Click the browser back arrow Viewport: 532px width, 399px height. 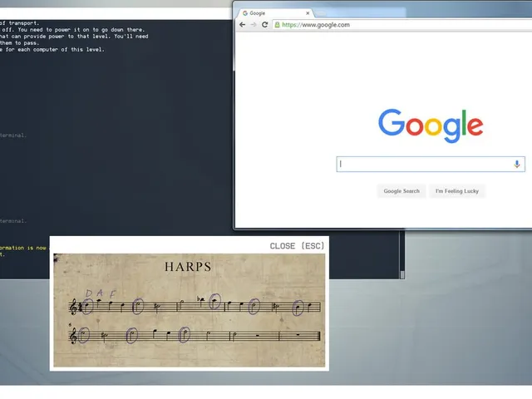(242, 25)
